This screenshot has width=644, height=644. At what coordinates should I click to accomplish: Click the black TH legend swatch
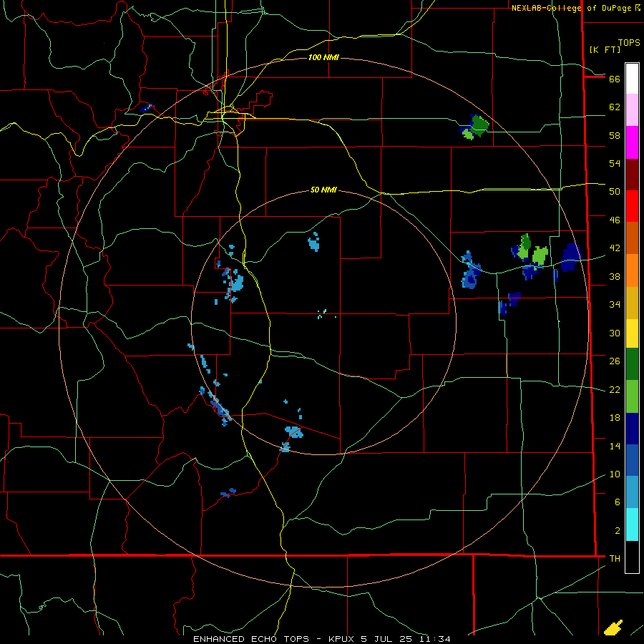632,557
